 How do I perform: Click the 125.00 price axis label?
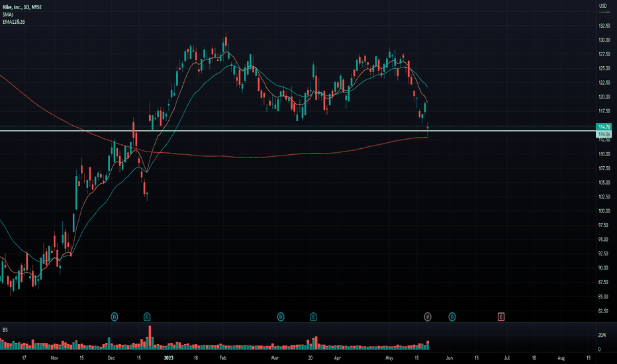pyautogui.click(x=604, y=68)
